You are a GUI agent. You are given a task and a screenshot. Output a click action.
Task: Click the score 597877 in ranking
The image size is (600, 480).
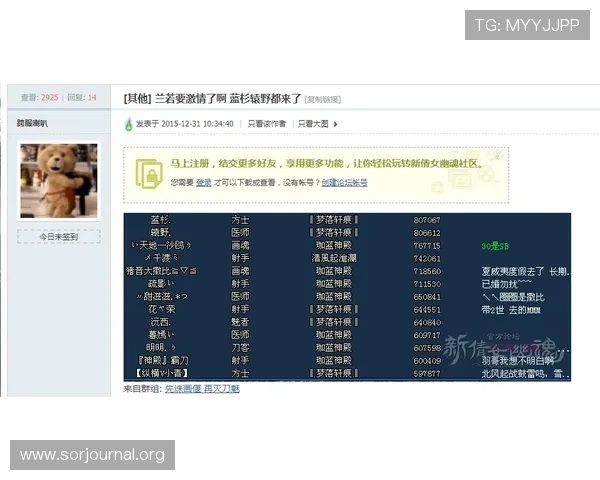coord(427,373)
